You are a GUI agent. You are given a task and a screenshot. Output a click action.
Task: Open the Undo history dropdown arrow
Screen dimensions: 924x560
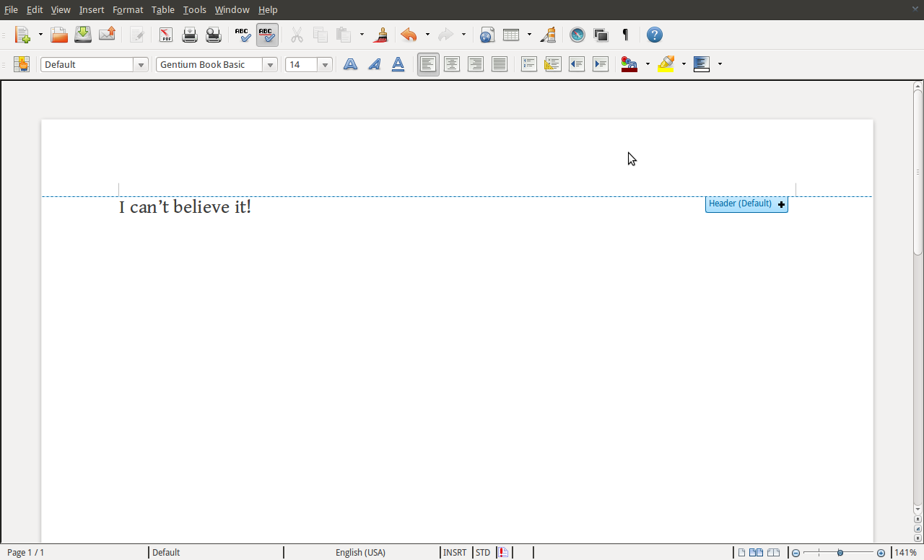pos(427,35)
